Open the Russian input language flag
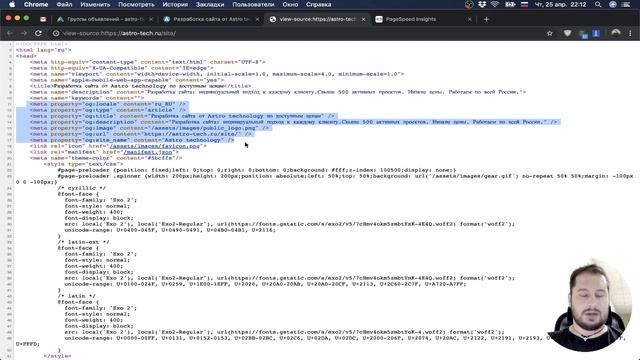 tap(524, 4)
